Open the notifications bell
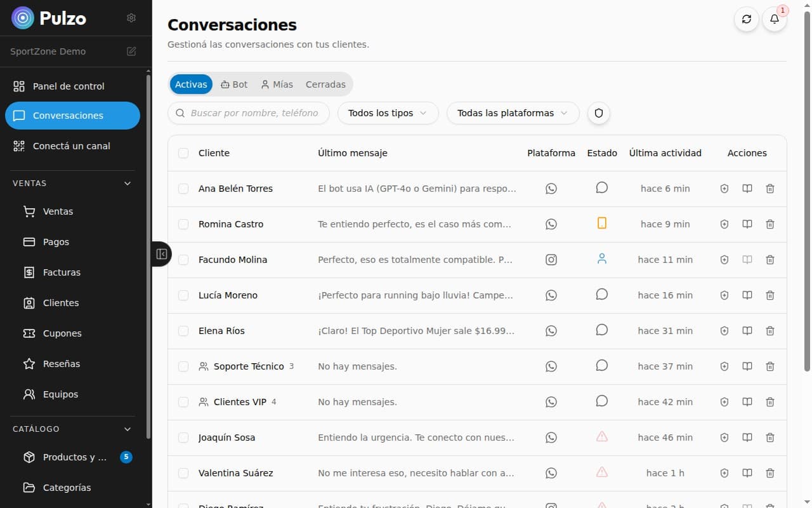Image resolution: width=812 pixels, height=508 pixels. [774, 19]
